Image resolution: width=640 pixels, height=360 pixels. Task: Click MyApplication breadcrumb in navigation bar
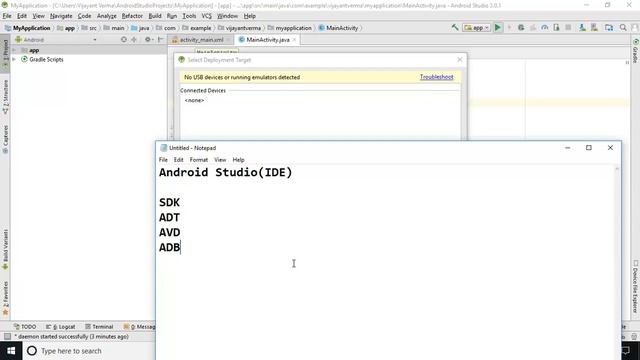click(x=27, y=28)
